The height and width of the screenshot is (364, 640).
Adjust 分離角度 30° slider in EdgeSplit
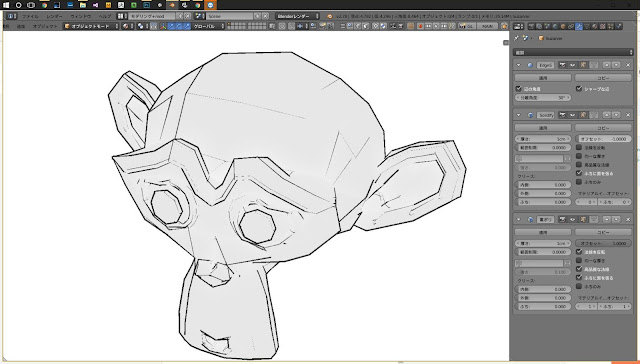coord(543,98)
